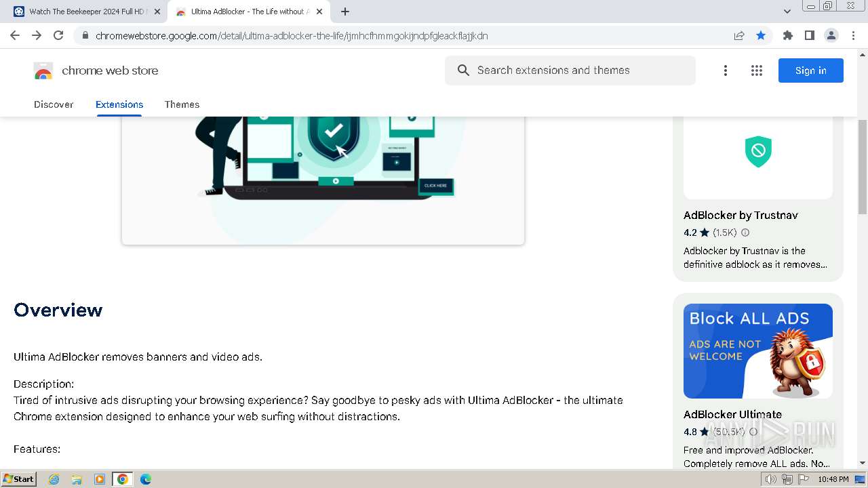The image size is (868, 488).
Task: Open File Explorer from the taskbar
Action: 77,479
